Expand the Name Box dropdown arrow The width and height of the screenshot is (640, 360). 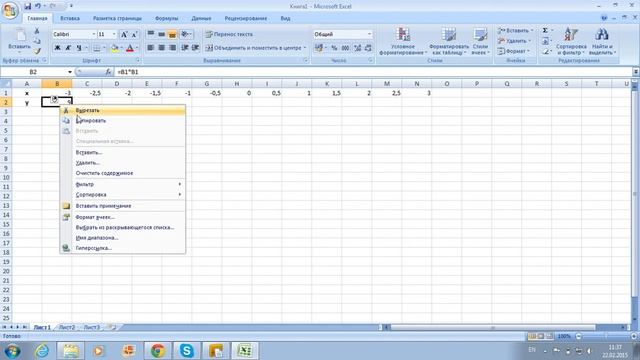tap(70, 72)
